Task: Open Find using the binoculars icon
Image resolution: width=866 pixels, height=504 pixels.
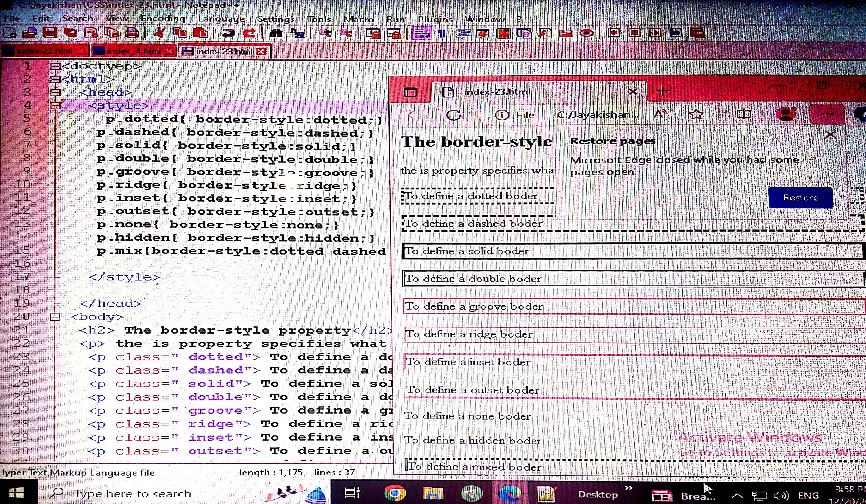Action: coord(276,33)
